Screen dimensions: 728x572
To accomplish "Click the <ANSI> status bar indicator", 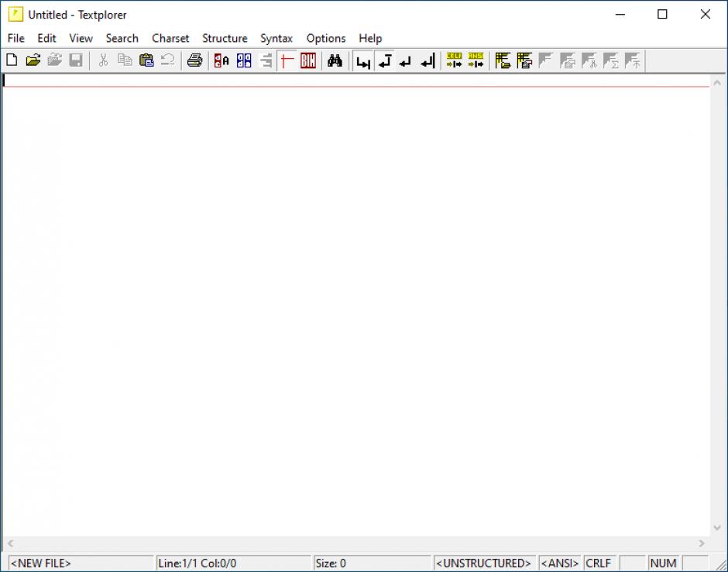I will [560, 563].
